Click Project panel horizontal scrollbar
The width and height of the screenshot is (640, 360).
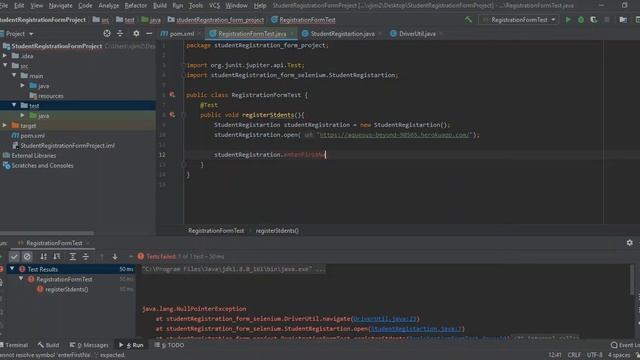47,233
